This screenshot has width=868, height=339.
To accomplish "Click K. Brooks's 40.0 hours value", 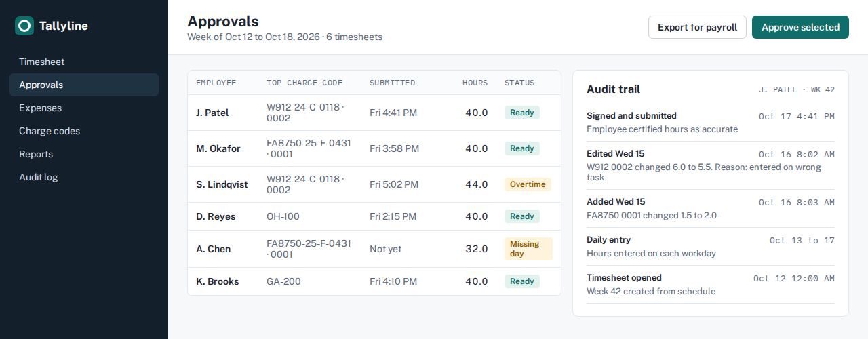I will coord(476,281).
